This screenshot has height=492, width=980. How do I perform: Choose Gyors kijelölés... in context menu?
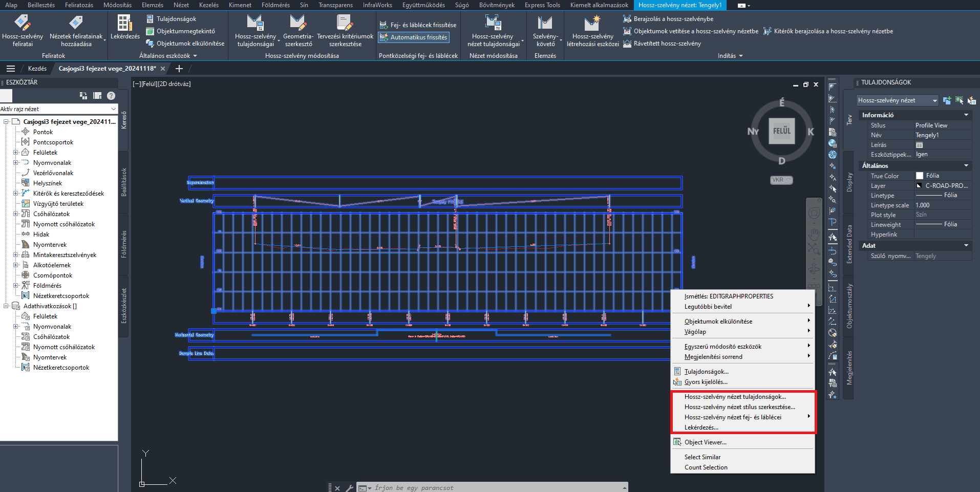[x=742, y=382]
